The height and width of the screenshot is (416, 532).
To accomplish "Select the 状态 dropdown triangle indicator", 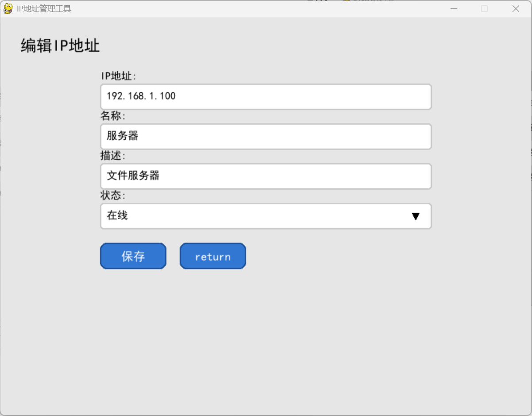I will [x=415, y=216].
